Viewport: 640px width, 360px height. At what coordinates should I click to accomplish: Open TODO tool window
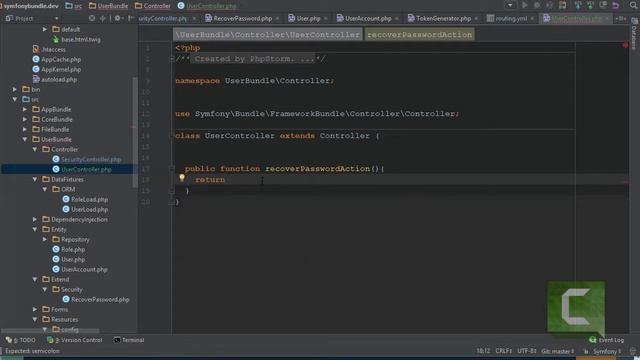pyautogui.click(x=21, y=340)
